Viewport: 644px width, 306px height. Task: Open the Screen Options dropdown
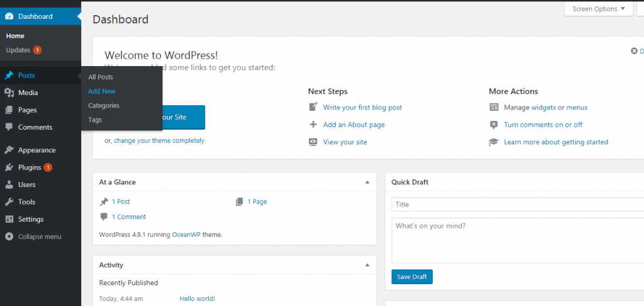[x=598, y=9]
